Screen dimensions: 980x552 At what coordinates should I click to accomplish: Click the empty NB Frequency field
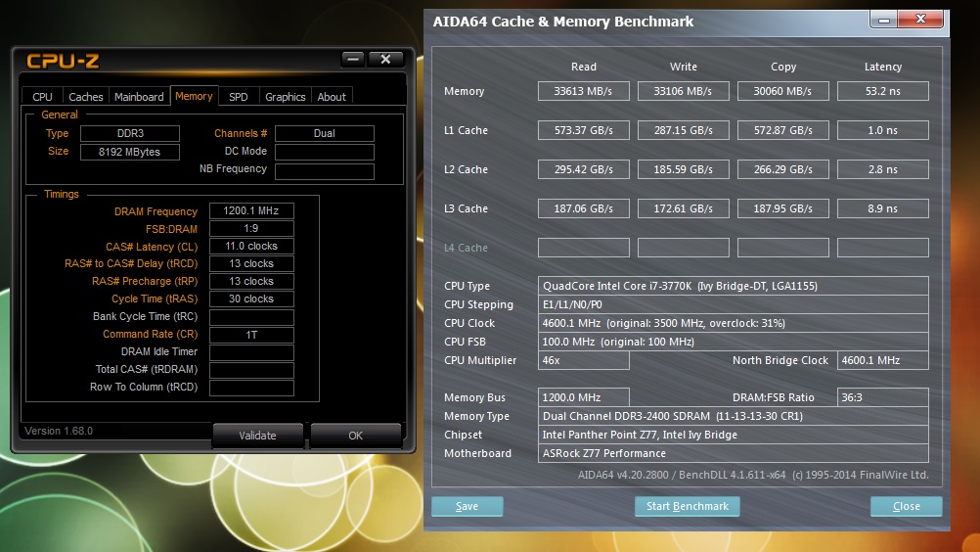325,171
